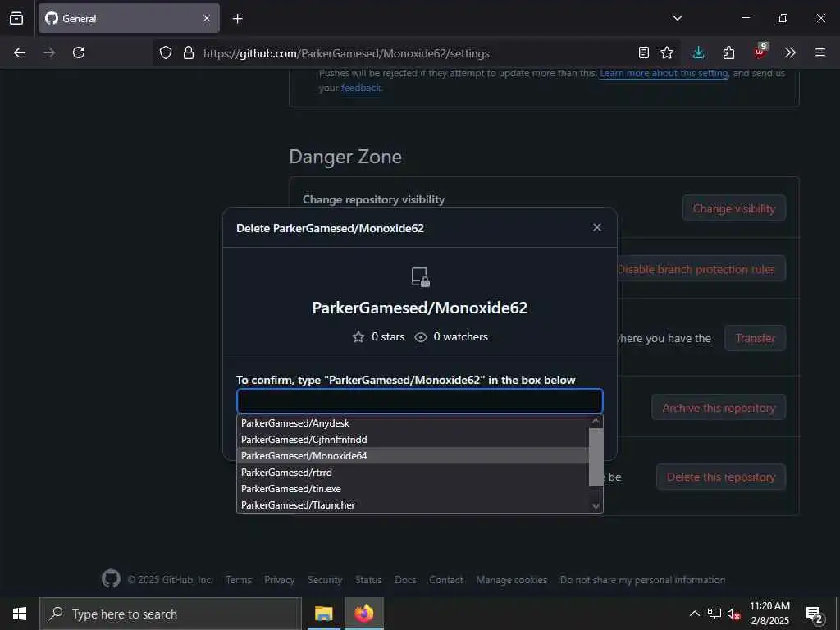Screen dimensions: 840x630
Task: Click the watchers eye icon
Action: [421, 337]
